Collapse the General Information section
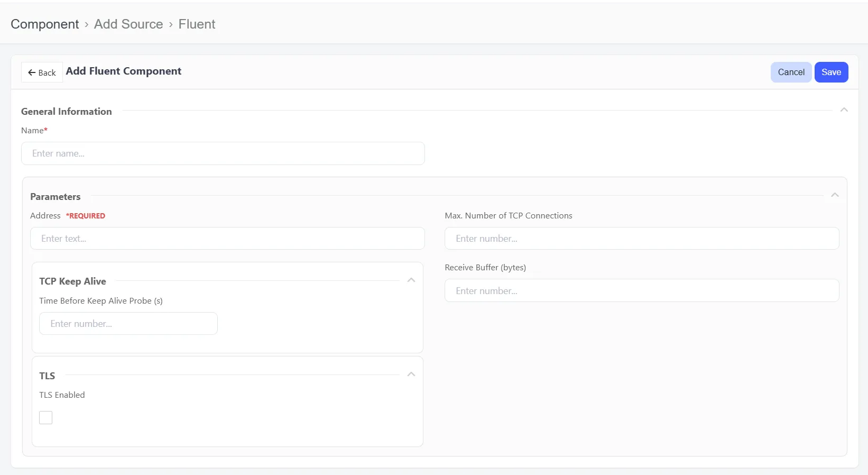 [x=844, y=110]
